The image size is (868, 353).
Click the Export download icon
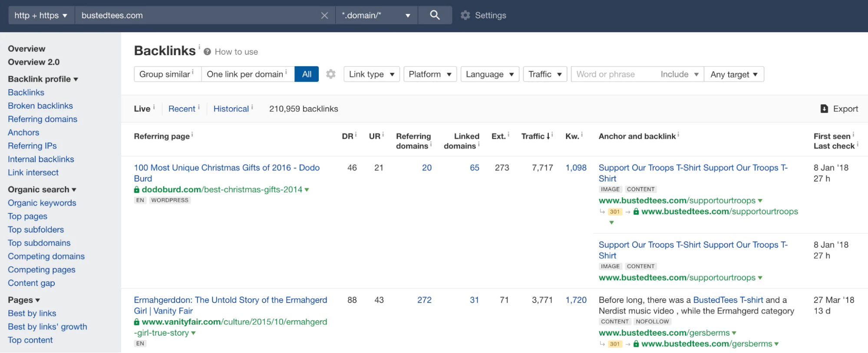824,109
